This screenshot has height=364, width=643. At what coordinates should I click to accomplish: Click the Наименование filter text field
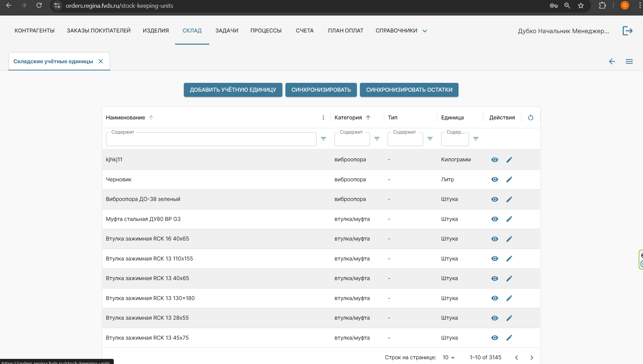[211, 139]
